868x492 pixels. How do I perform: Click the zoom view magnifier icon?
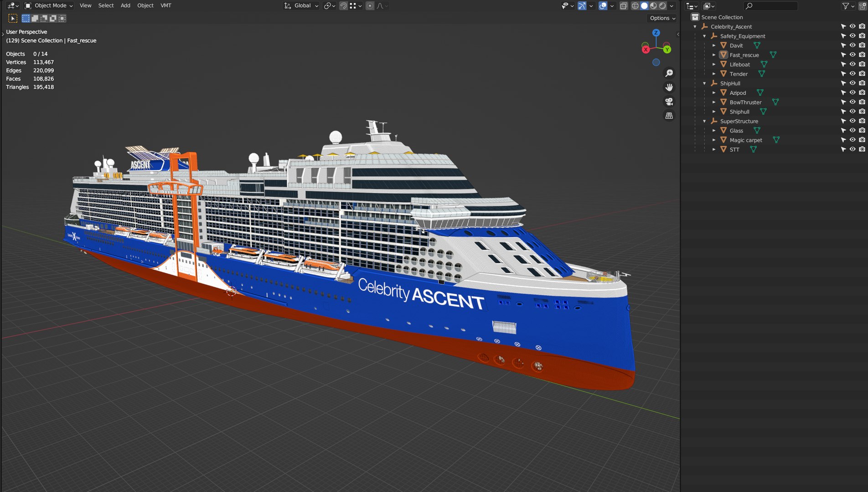click(x=669, y=73)
